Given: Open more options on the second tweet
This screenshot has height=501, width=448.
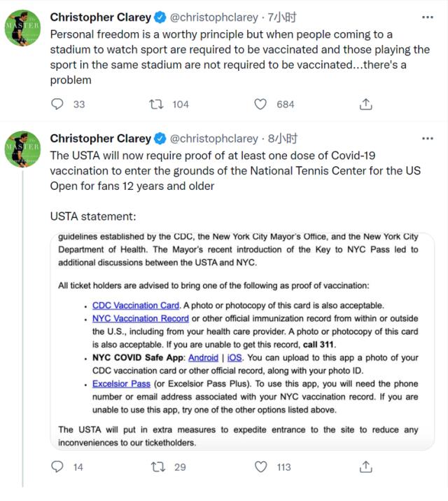Looking at the screenshot, I should coord(428,139).
